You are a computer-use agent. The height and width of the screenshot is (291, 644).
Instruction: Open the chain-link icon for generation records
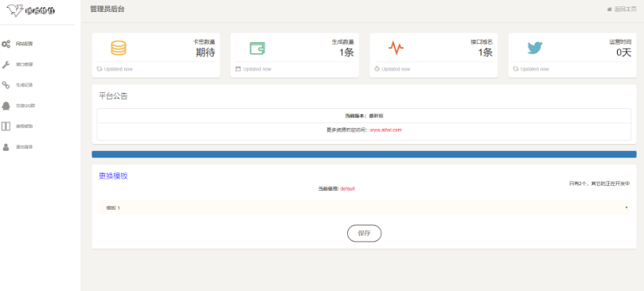click(6, 85)
